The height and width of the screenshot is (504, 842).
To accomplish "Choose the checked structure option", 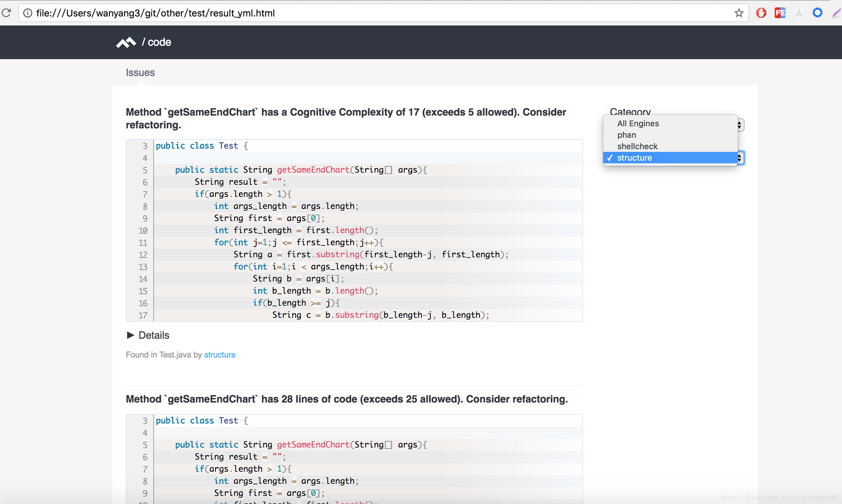I will [670, 158].
